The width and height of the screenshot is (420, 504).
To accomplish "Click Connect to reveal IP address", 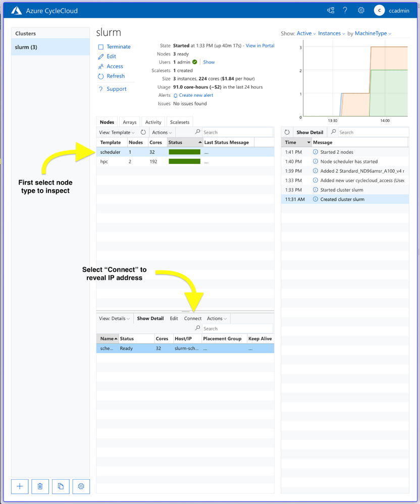I will pos(193,318).
